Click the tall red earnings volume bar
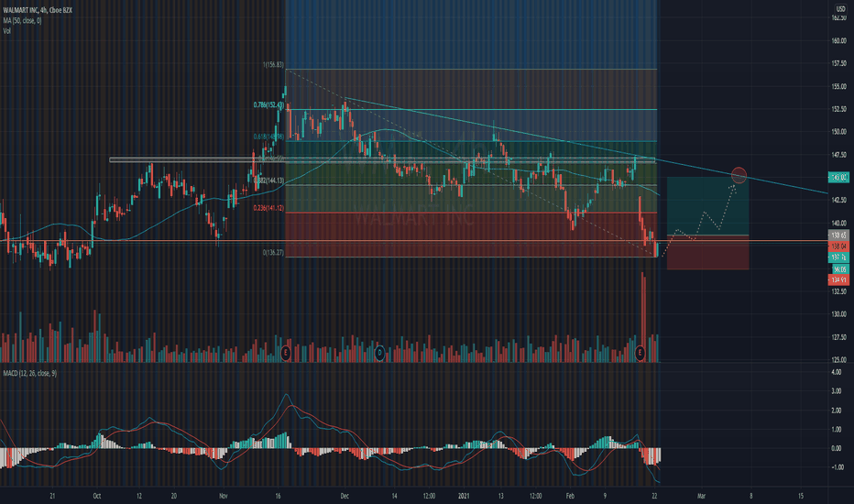This screenshot has height=504, width=854. pos(643,317)
